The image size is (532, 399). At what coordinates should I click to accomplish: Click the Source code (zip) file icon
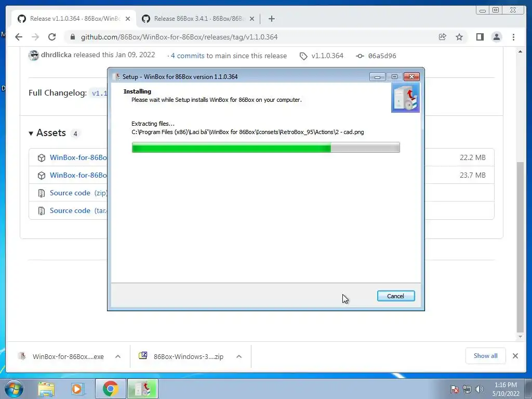pos(42,193)
